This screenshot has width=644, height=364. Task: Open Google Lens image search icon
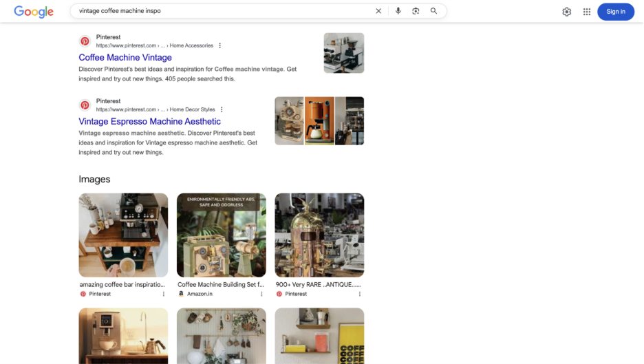point(416,11)
